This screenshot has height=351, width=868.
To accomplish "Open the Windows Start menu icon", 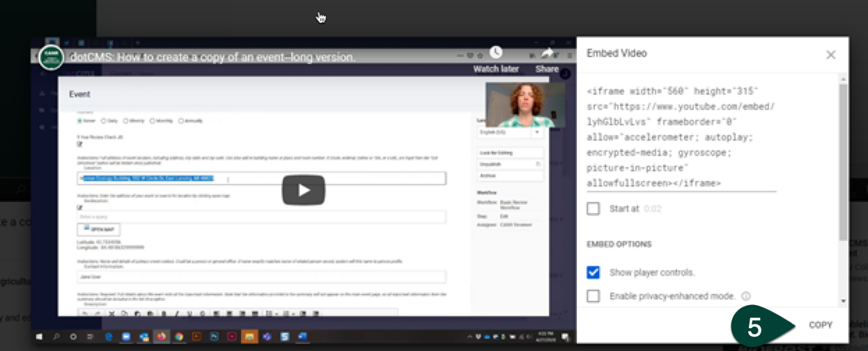I will coord(40,337).
